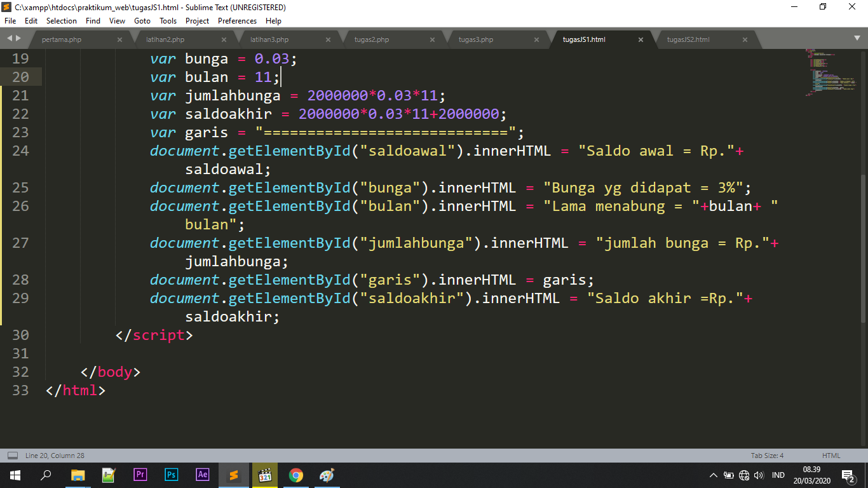Close the tugasJS1.html tab
The width and height of the screenshot is (868, 488).
point(641,39)
